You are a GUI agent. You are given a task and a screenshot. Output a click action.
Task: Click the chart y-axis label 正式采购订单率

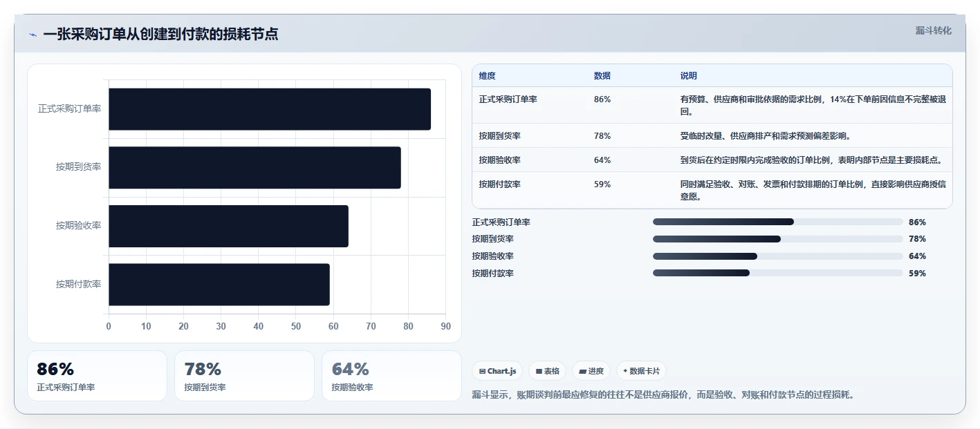coord(70,109)
